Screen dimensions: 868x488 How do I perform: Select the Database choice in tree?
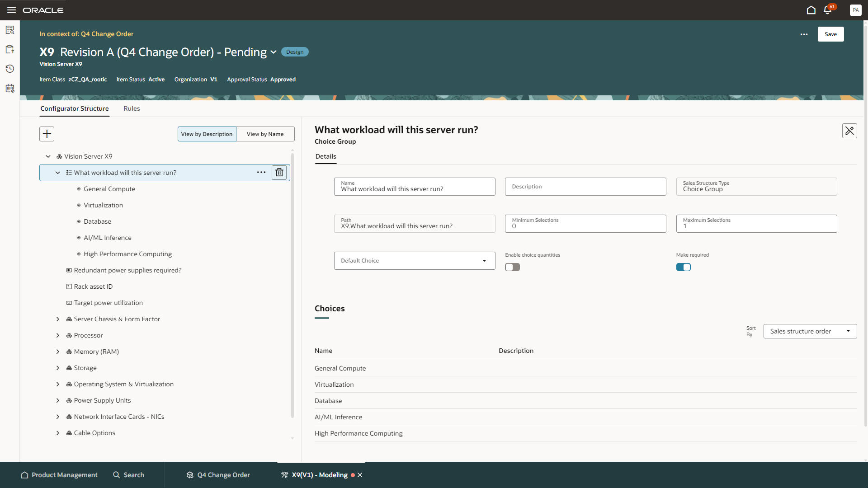97,221
